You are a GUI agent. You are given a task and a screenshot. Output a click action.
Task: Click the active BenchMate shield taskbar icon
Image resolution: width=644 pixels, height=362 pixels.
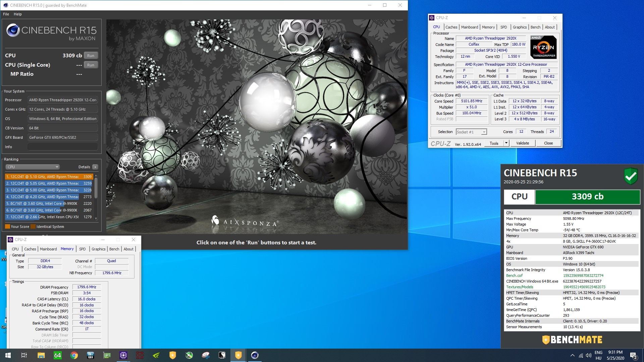(238, 355)
